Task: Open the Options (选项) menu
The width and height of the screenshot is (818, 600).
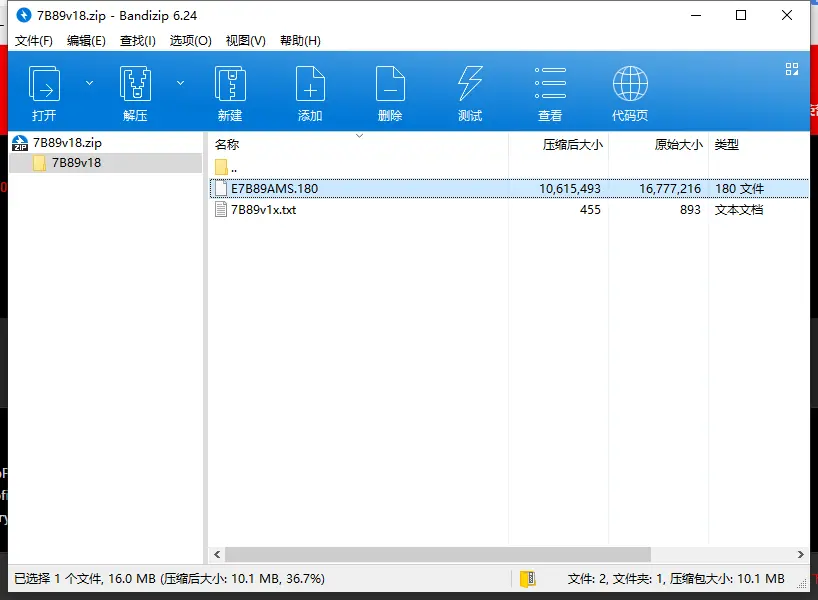Action: (x=190, y=41)
